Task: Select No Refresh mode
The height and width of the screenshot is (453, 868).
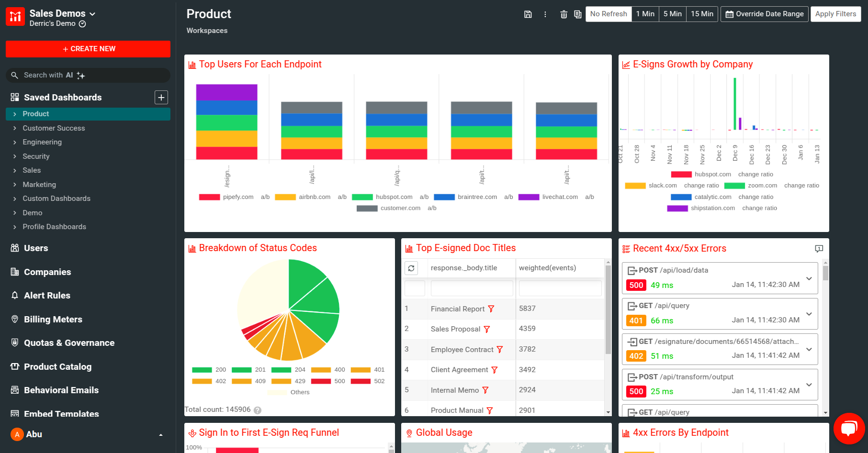Action: tap(608, 14)
